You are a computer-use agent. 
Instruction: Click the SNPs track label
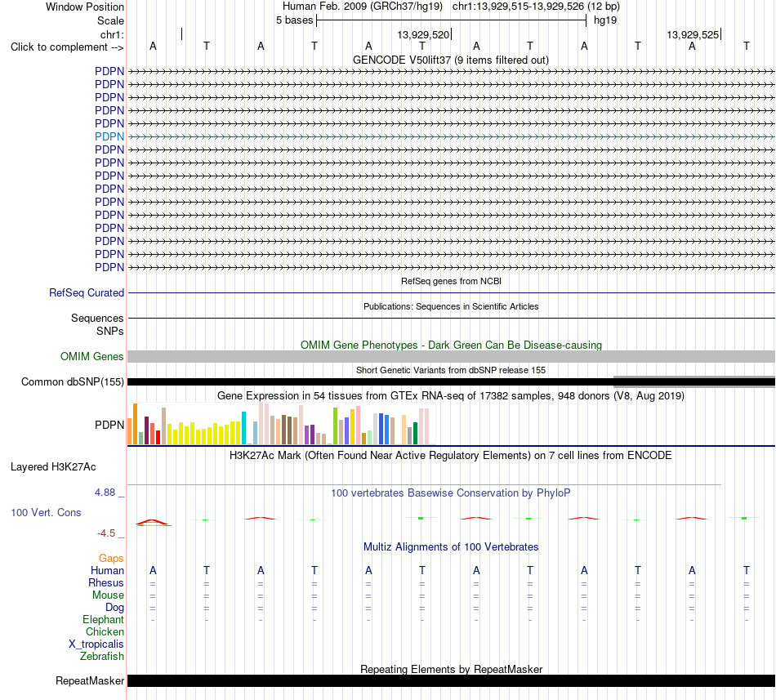coord(110,331)
